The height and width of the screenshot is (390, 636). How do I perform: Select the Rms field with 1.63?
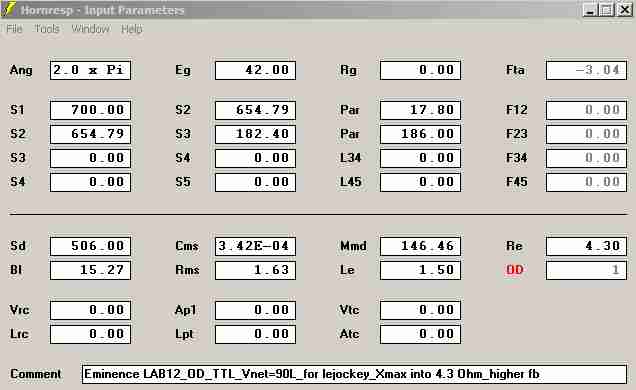tap(256, 270)
